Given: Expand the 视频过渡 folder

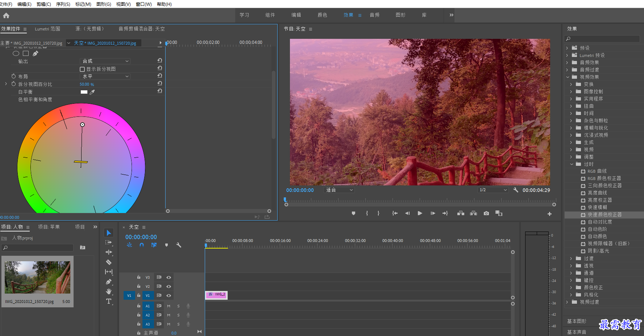Looking at the screenshot, I should point(567,302).
